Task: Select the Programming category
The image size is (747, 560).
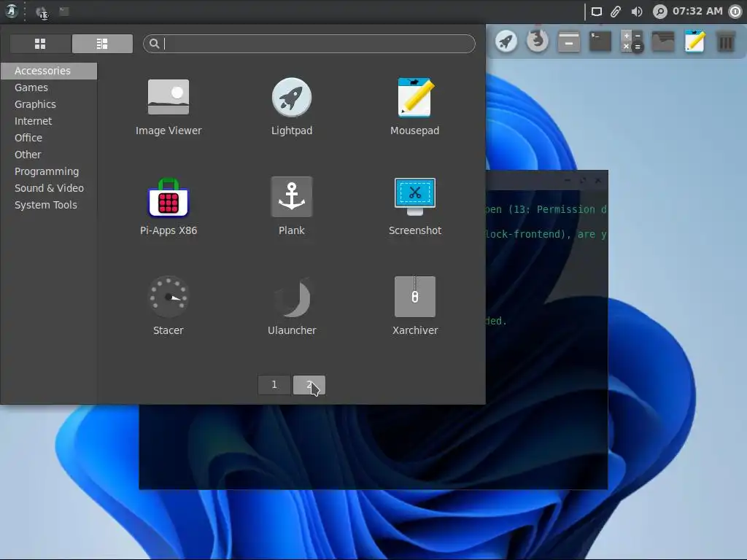Action: click(49, 171)
